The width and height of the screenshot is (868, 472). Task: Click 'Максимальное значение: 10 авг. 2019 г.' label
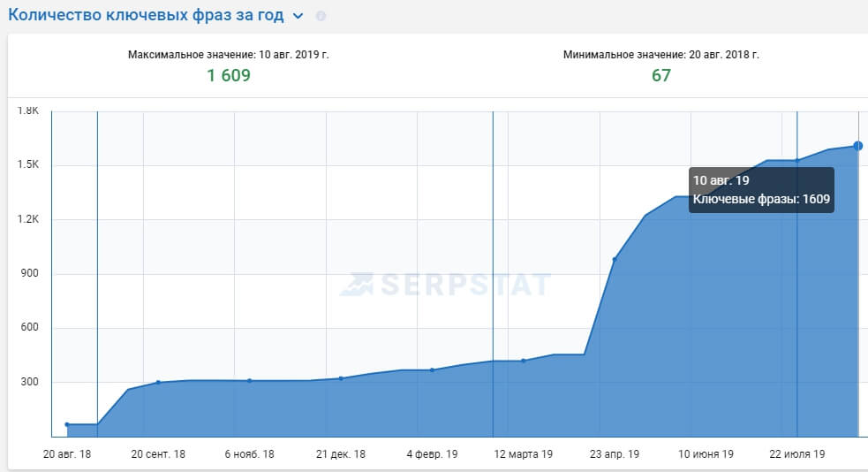(x=228, y=54)
